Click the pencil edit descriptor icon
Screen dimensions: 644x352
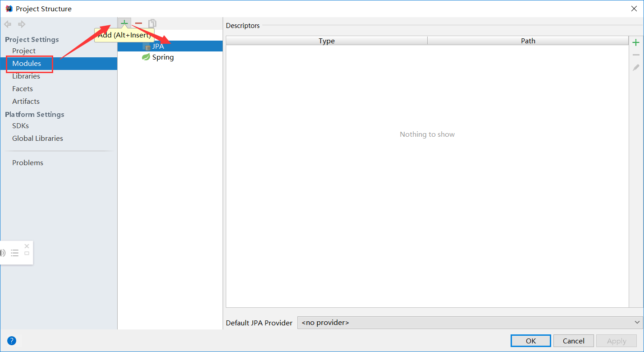coord(636,68)
